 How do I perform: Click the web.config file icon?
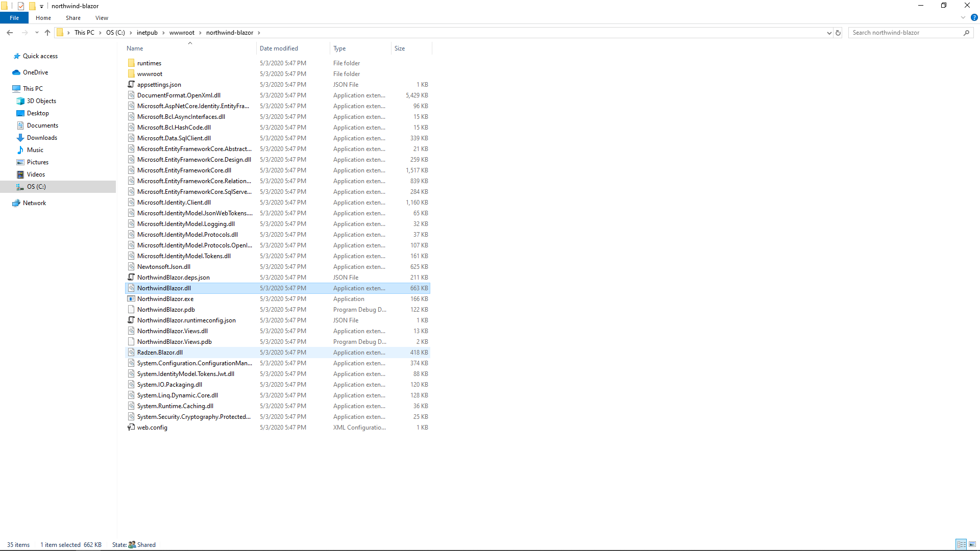point(131,427)
